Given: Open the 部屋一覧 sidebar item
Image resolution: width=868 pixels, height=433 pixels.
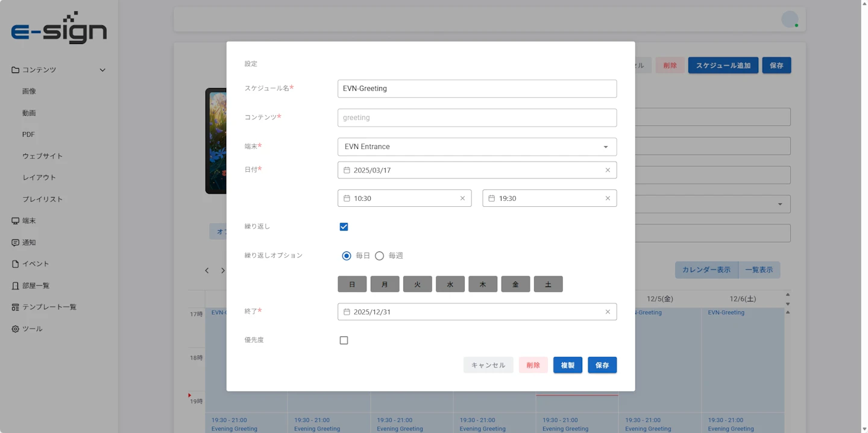Looking at the screenshot, I should click(36, 286).
